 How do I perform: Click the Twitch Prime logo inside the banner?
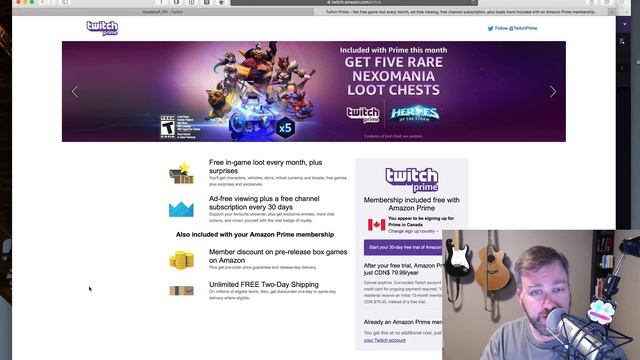click(363, 114)
